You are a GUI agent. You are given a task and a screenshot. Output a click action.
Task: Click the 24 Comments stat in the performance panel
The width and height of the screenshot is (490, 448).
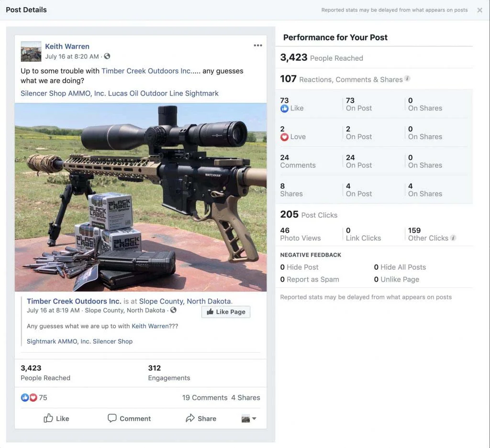[x=298, y=161]
